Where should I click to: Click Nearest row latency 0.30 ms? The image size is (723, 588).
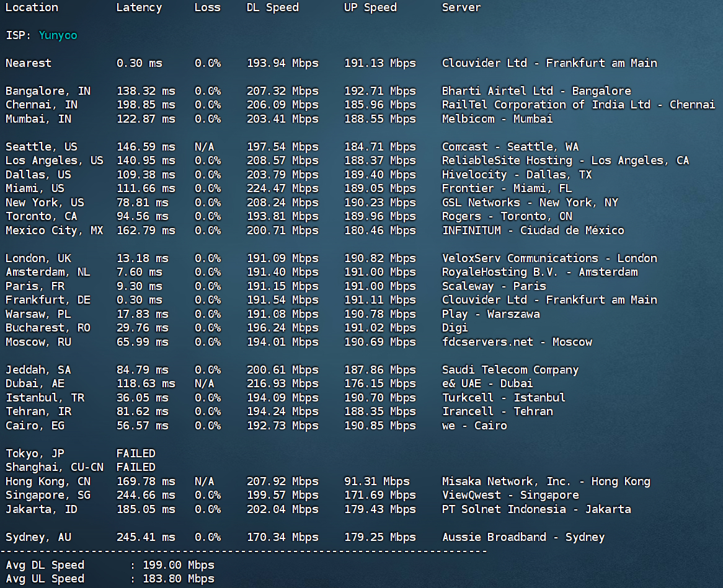click(x=140, y=63)
